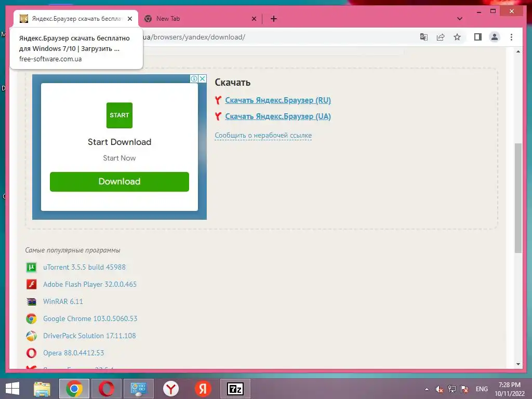Click Сообщить о нерабочей ссылке link

(x=263, y=136)
